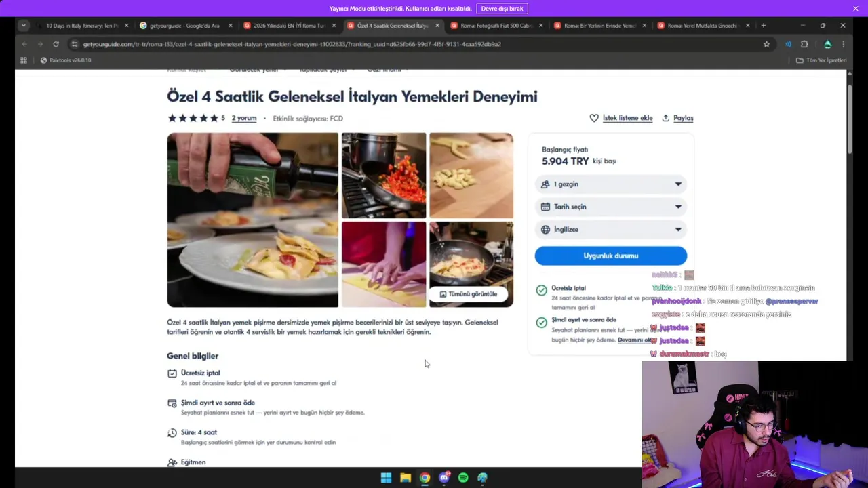The image size is (868, 488).
Task: Open a new browser tab
Action: pyautogui.click(x=764, y=26)
